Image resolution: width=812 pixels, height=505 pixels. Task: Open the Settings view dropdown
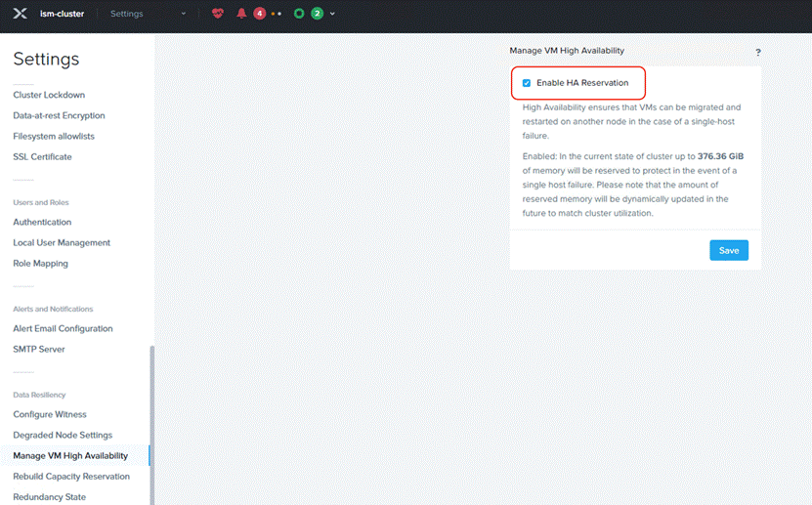click(x=149, y=14)
